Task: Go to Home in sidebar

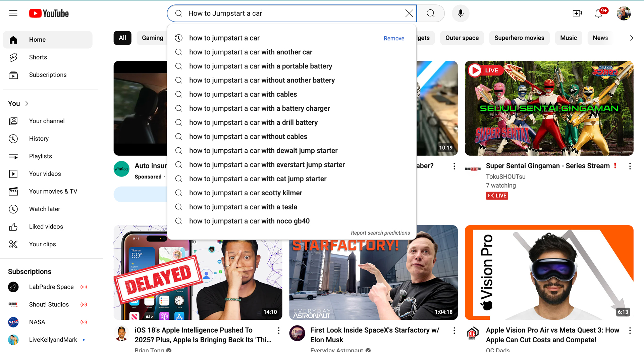Action: click(48, 40)
